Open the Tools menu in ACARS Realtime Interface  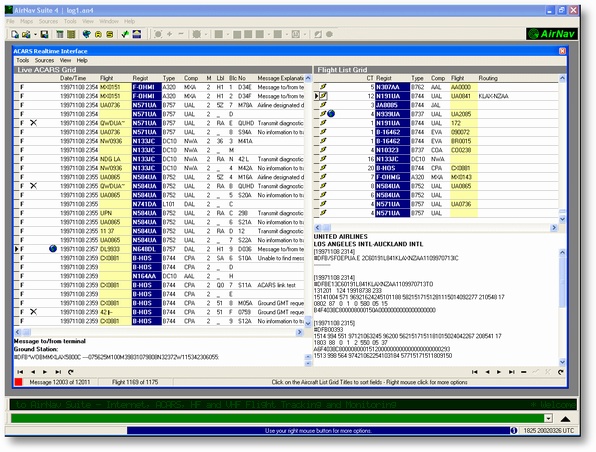(22, 60)
